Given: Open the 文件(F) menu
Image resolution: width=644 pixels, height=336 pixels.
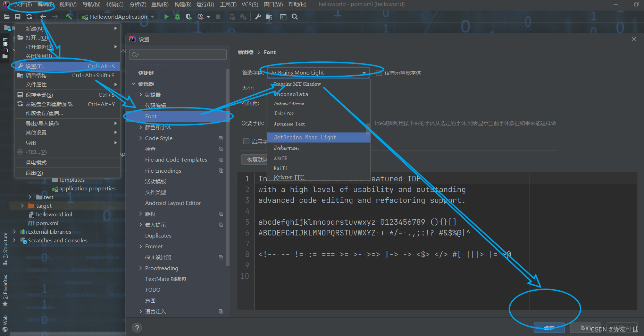Looking at the screenshot, I should tap(23, 5).
